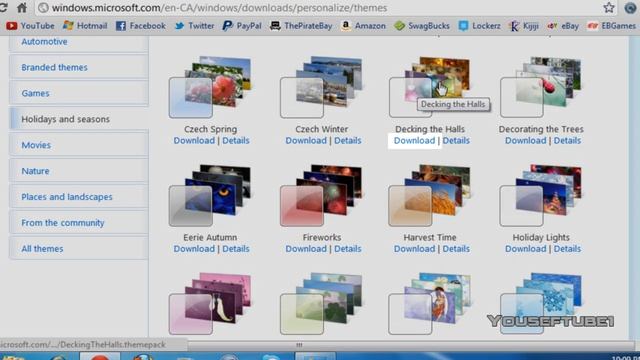Open ThePirateBay bookmark
The image size is (640, 360).
[301, 26]
